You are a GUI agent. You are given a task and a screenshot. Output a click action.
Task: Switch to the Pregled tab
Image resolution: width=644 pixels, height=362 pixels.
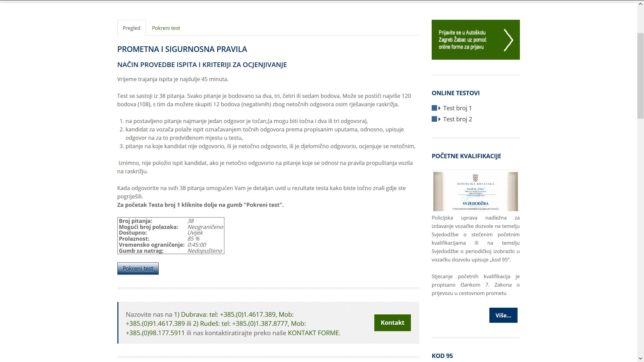[x=131, y=28]
